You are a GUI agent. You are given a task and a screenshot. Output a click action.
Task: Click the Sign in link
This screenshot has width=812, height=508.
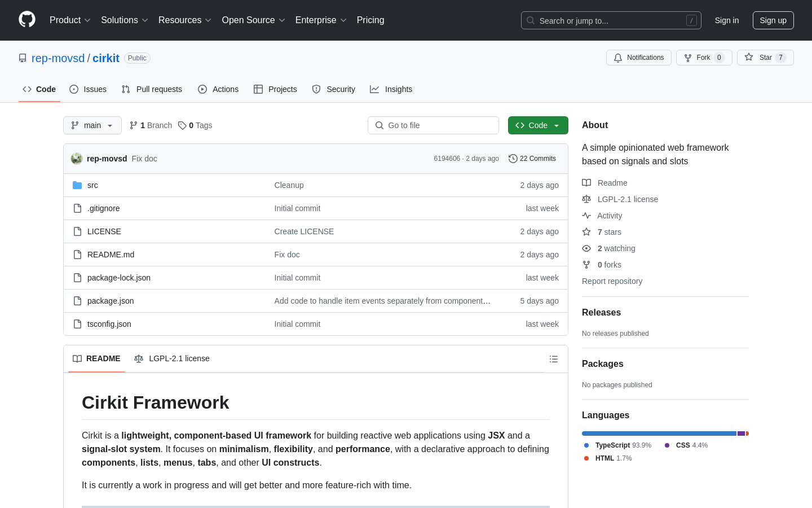coord(727,20)
